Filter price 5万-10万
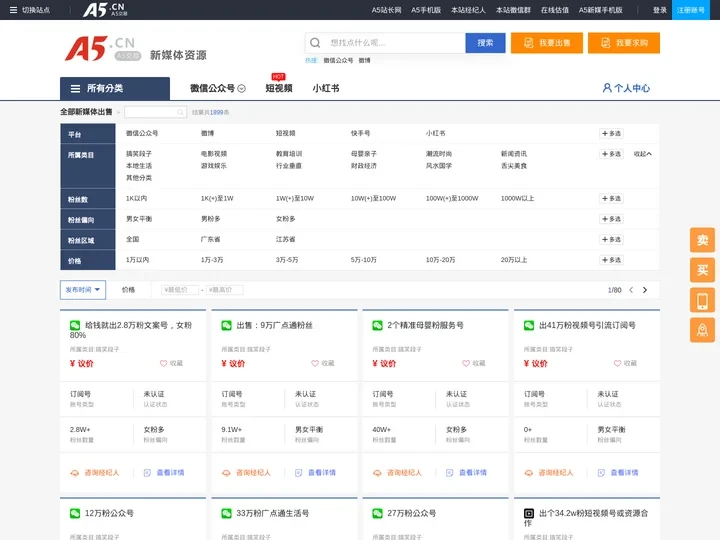This screenshot has height=540, width=720. point(364,260)
